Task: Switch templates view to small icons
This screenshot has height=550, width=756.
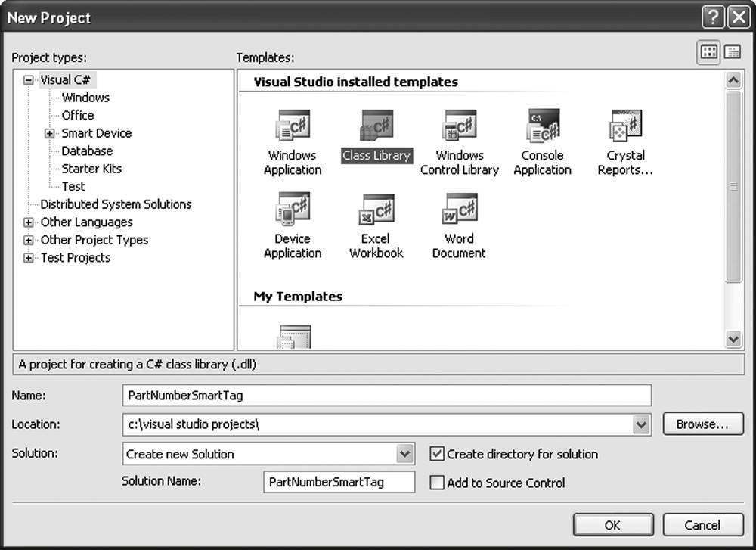Action: click(x=733, y=52)
